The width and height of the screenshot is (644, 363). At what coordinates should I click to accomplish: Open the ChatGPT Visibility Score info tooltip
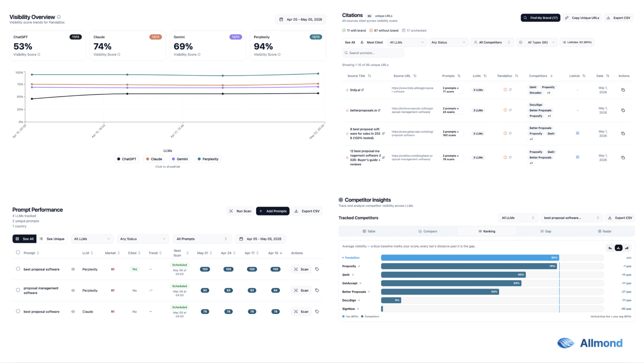(39, 55)
